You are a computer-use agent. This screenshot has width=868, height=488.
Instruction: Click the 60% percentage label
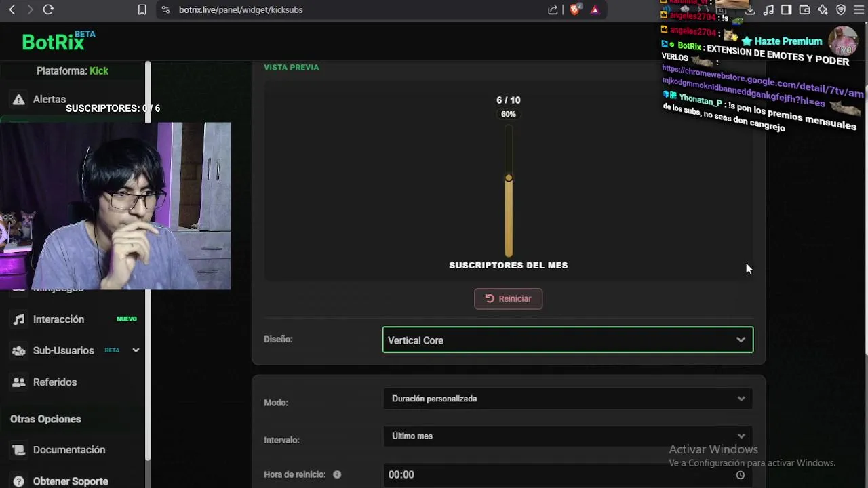(x=509, y=114)
